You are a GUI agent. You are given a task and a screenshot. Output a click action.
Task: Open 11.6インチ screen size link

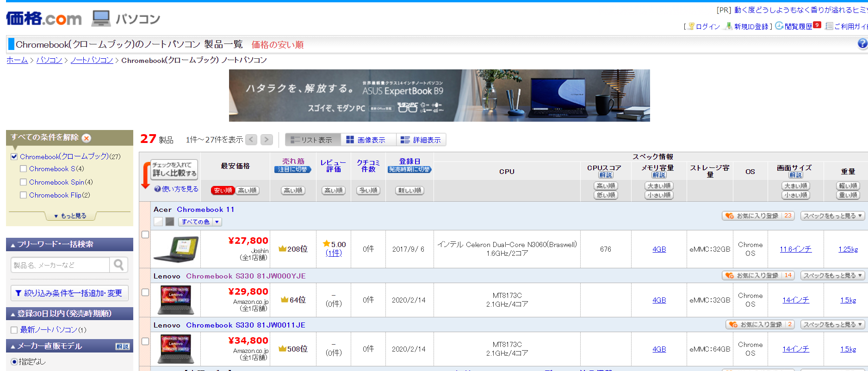[x=795, y=249]
